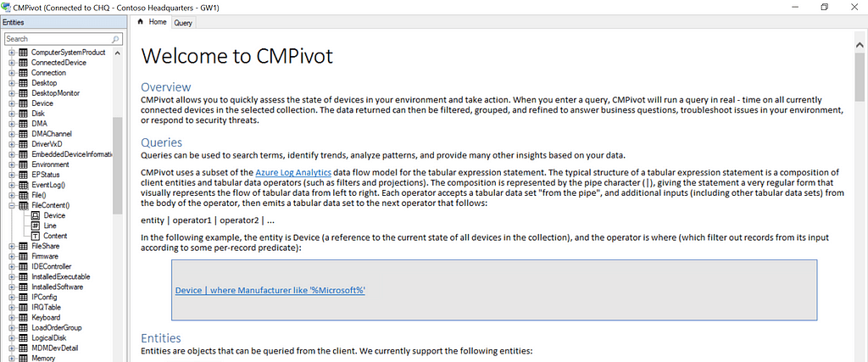
Task: Select the Content text field icon
Action: tap(36, 236)
